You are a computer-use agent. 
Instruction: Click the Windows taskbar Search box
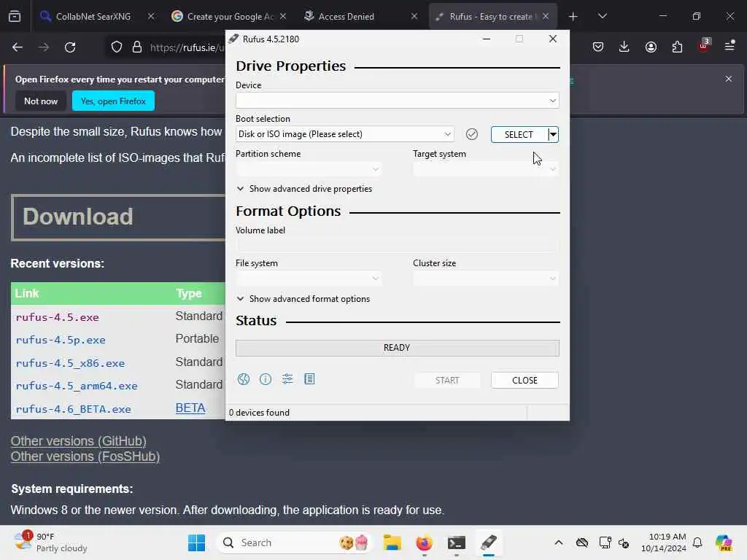point(295,542)
